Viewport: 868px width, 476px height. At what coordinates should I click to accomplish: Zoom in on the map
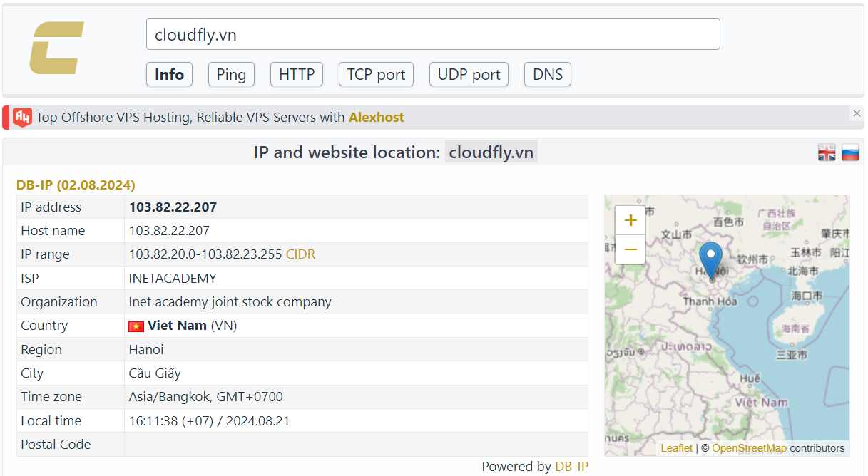[x=630, y=220]
